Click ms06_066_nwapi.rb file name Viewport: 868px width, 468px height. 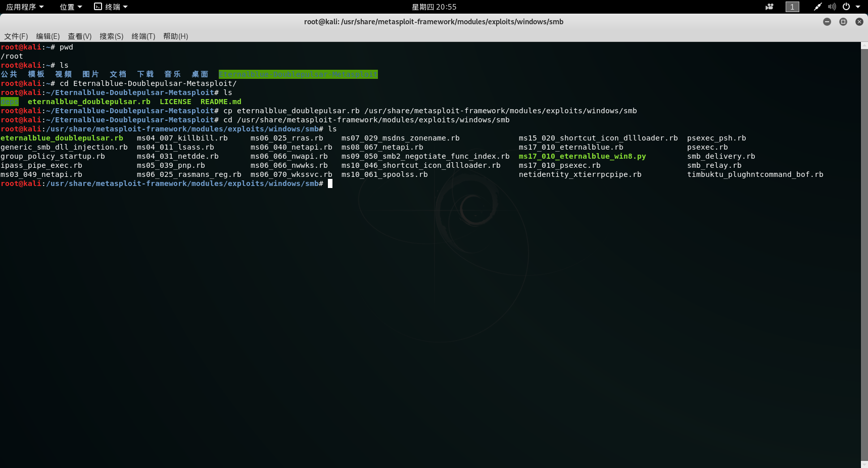click(289, 156)
